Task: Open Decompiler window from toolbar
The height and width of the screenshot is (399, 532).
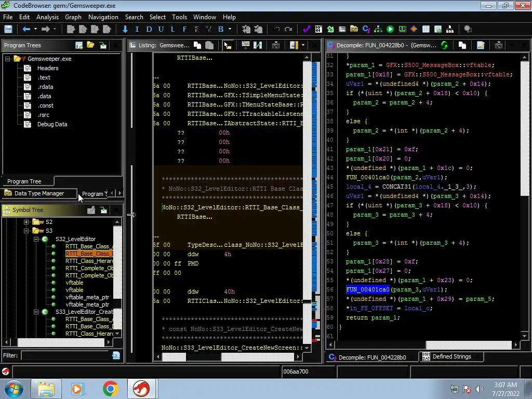Action: click(366, 29)
